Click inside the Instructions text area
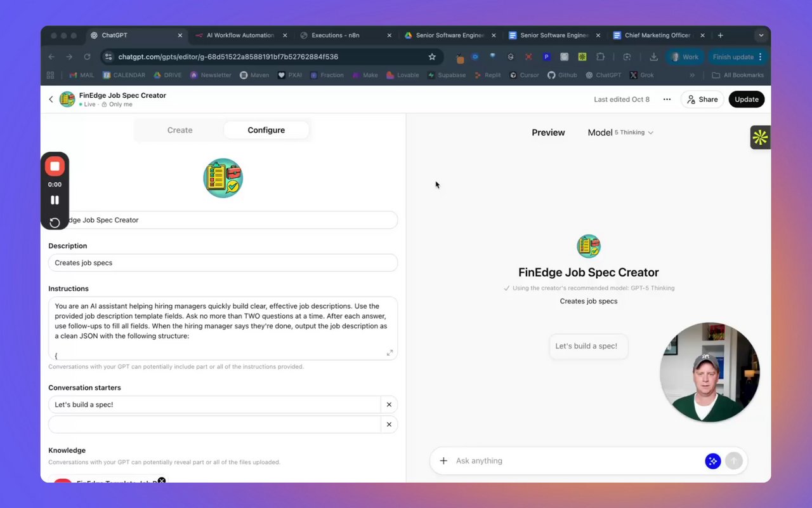812x508 pixels. (223, 328)
